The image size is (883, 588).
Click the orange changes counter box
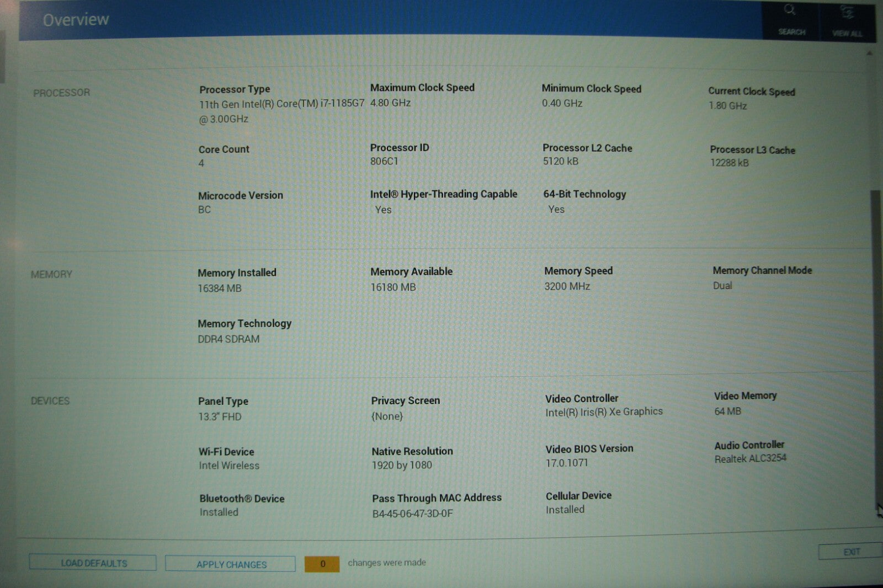coord(322,564)
